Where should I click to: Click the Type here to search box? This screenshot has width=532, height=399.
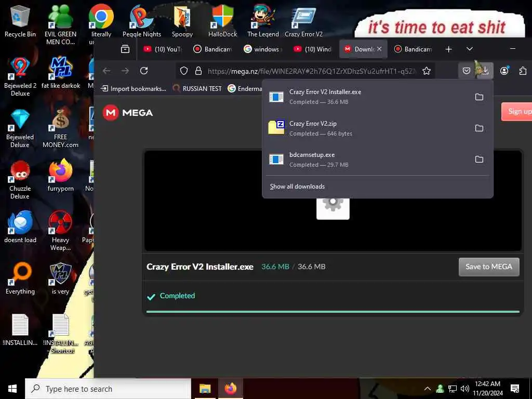tap(108, 389)
